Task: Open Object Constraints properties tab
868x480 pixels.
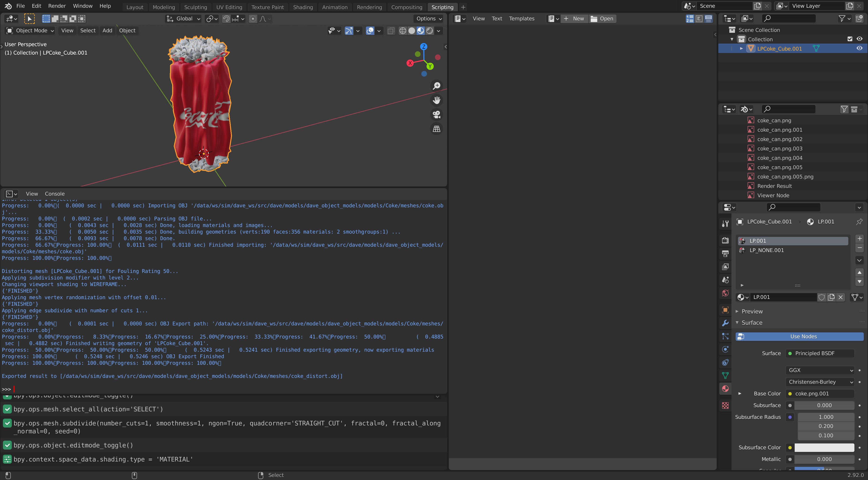Action: point(725,362)
